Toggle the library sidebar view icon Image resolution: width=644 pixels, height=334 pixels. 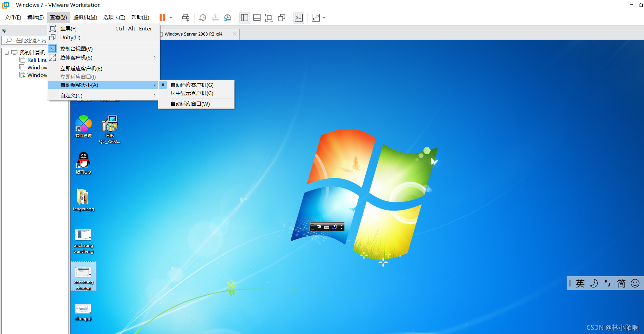(x=244, y=17)
